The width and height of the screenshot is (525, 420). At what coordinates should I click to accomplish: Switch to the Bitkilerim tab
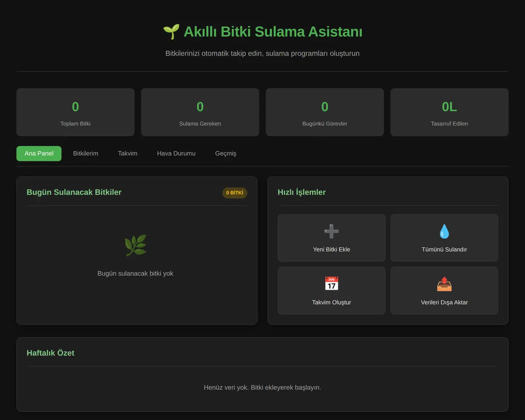point(86,154)
